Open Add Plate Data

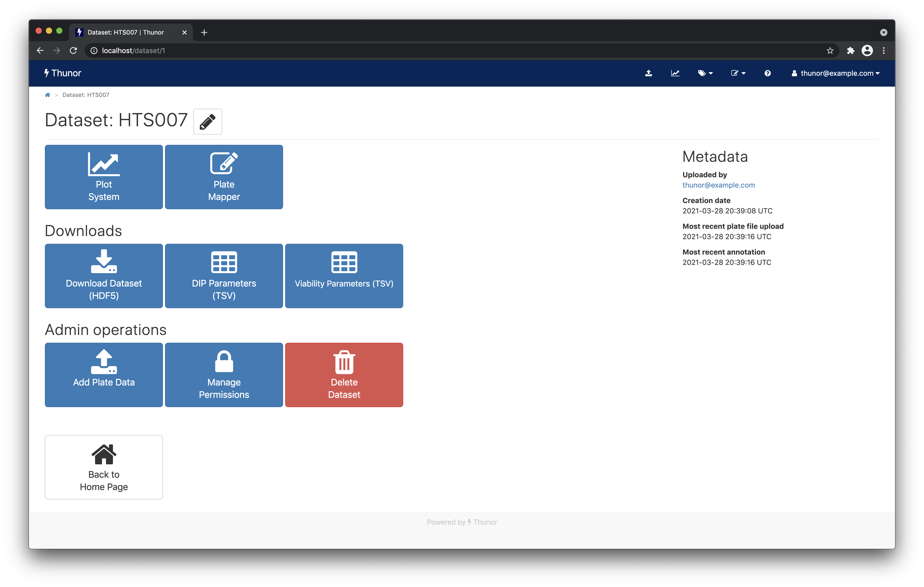(x=104, y=375)
